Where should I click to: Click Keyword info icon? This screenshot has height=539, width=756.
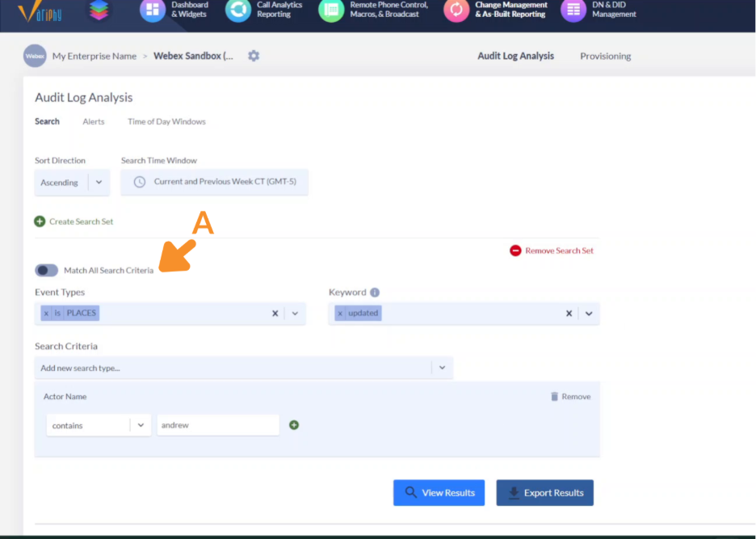coord(375,293)
